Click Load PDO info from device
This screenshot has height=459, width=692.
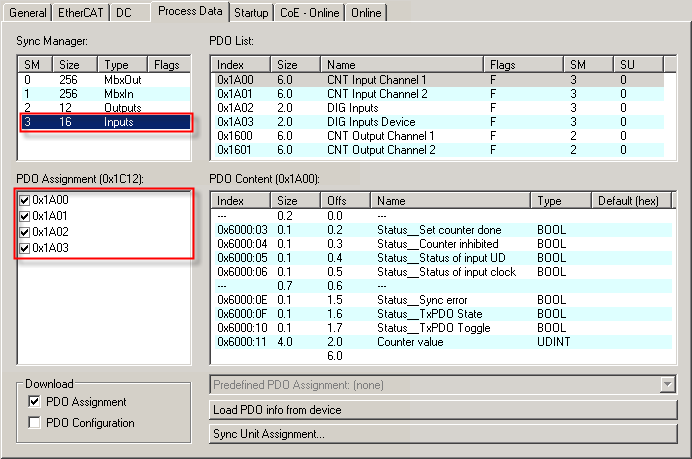pos(443,410)
